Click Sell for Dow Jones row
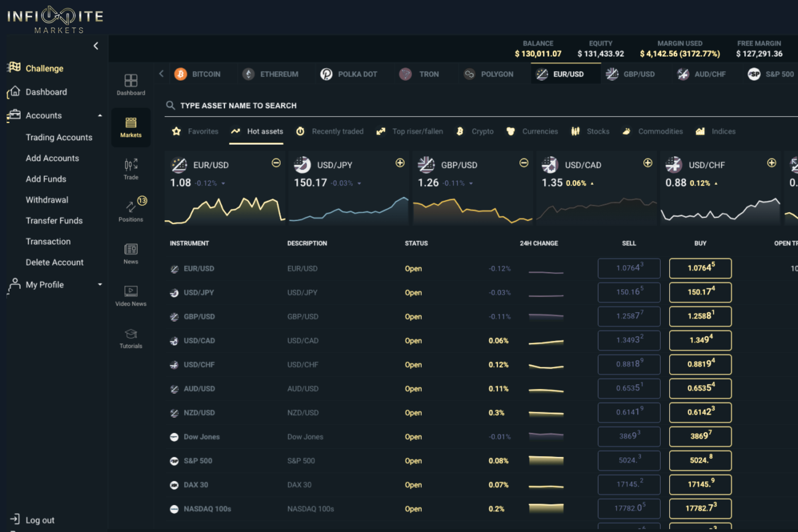 click(629, 437)
